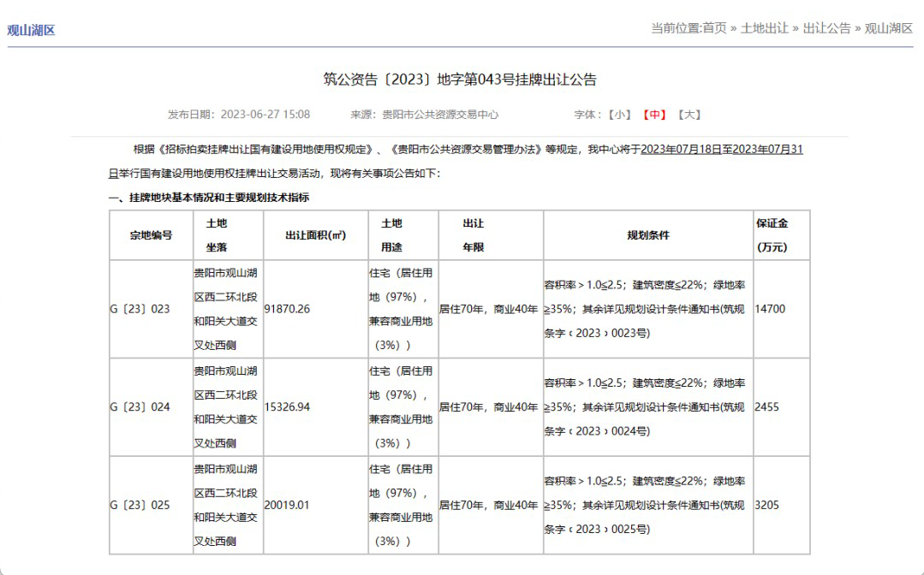
Task: Click the source 贵阳市公共资源交易中心
Action: point(439,115)
